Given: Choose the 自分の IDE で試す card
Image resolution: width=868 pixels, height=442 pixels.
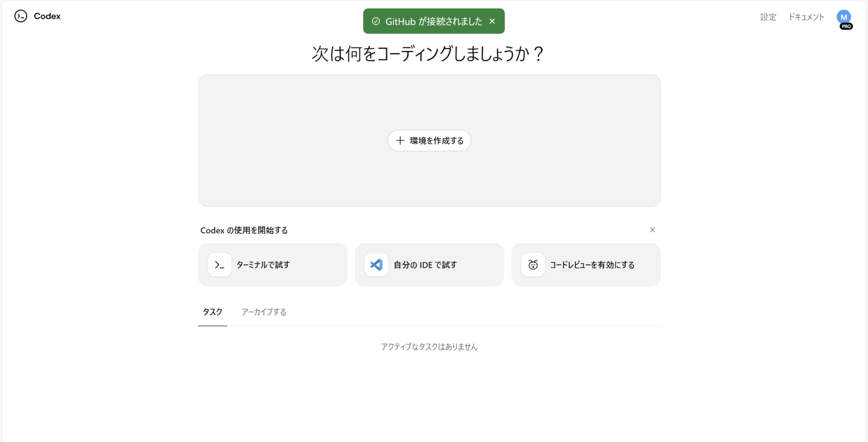Looking at the screenshot, I should point(429,265).
